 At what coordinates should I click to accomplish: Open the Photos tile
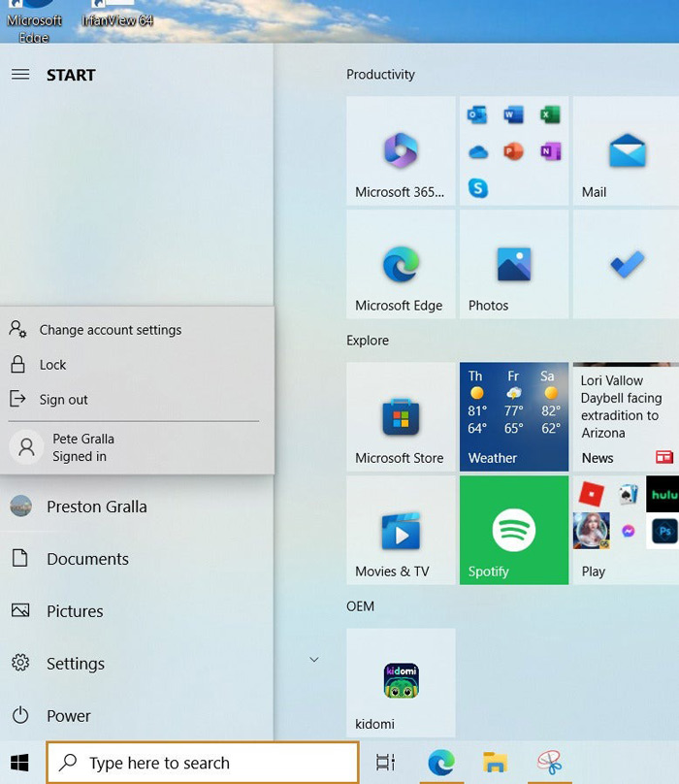pyautogui.click(x=514, y=265)
